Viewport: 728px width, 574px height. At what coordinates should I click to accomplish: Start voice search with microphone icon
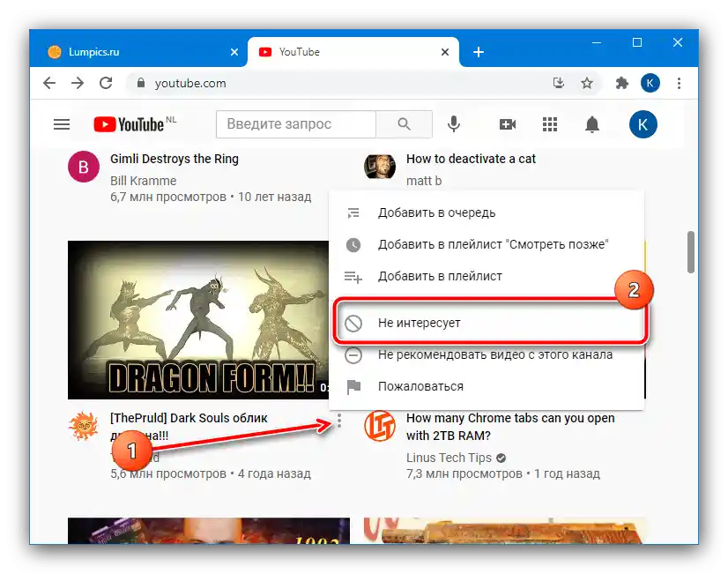click(454, 124)
